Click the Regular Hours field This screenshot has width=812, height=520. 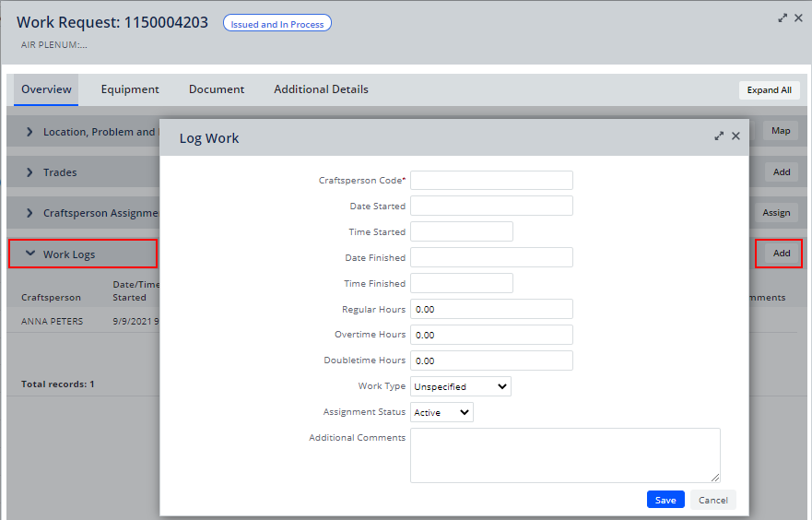point(491,309)
